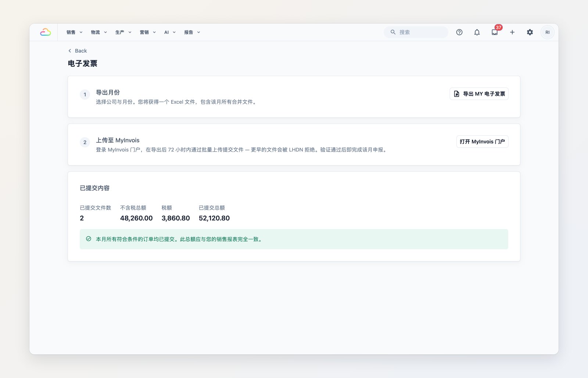Click the green check success icon

89,239
